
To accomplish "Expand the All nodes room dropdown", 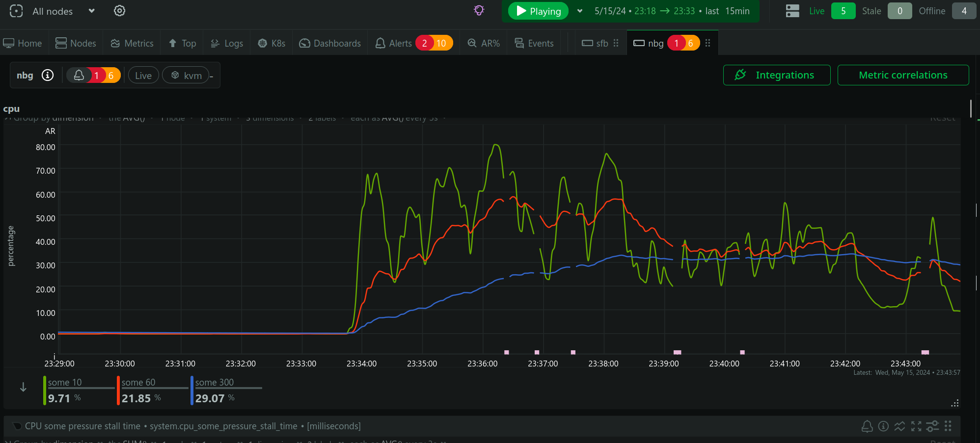I will coord(91,11).
